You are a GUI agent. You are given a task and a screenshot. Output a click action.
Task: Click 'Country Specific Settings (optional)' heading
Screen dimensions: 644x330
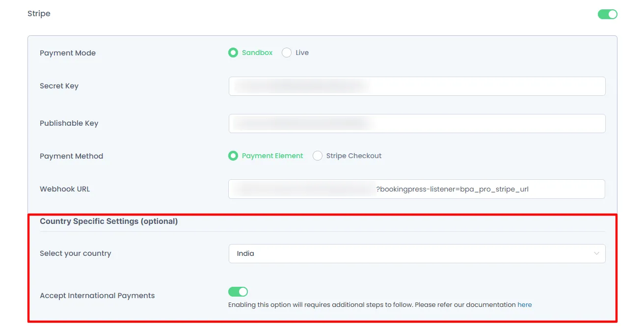tap(109, 221)
